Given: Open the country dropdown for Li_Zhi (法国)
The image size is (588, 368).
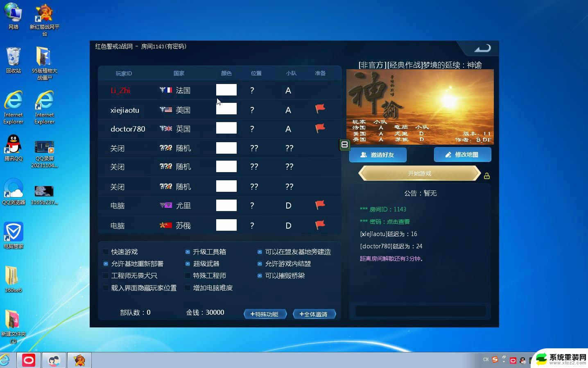Looking at the screenshot, I should [x=175, y=90].
